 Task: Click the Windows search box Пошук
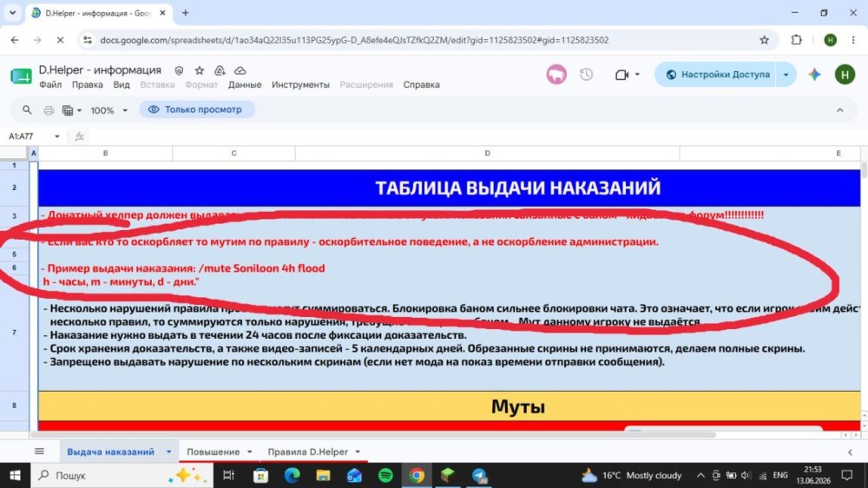click(x=122, y=475)
